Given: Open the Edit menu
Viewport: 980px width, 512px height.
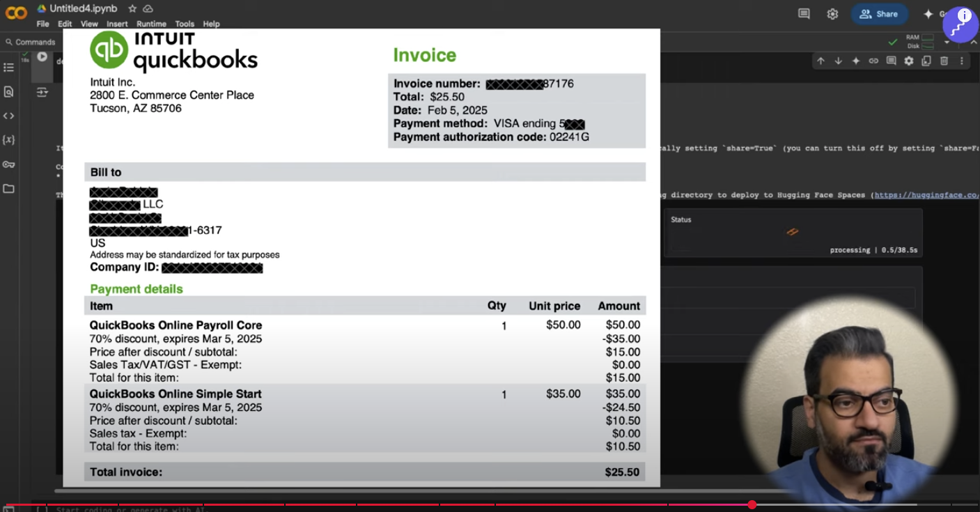Looking at the screenshot, I should click(65, 24).
